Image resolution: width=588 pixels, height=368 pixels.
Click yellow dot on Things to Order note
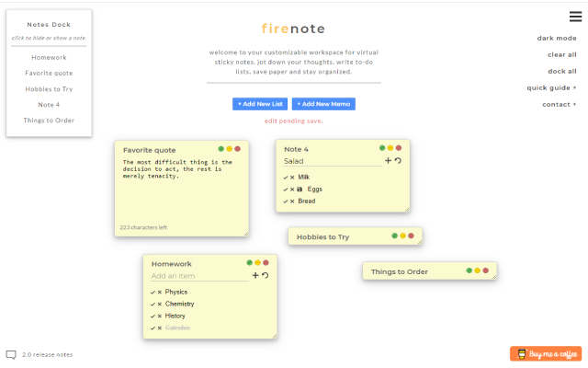coord(478,270)
